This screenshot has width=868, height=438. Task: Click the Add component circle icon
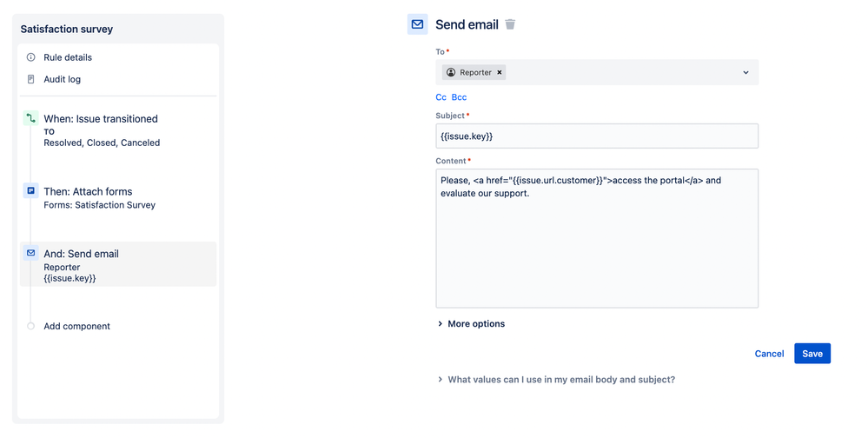pyautogui.click(x=31, y=326)
